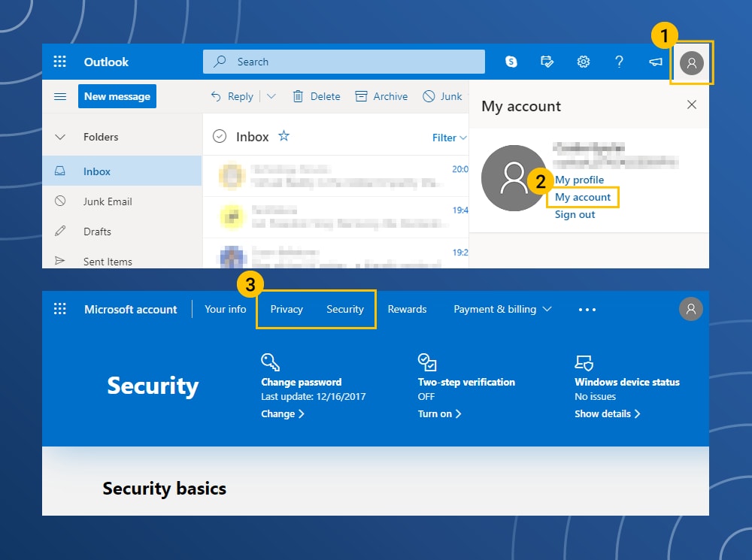Open the Outlook settings gear
Viewport: 752px width, 560px height.
coord(584,62)
